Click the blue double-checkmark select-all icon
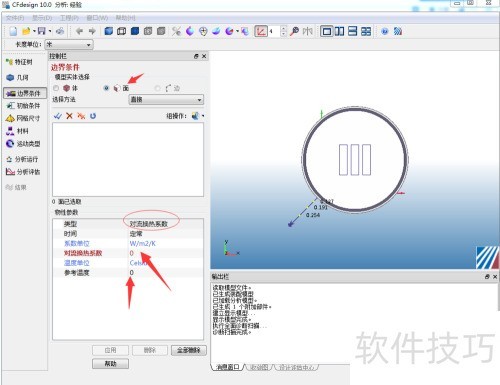 58,116
